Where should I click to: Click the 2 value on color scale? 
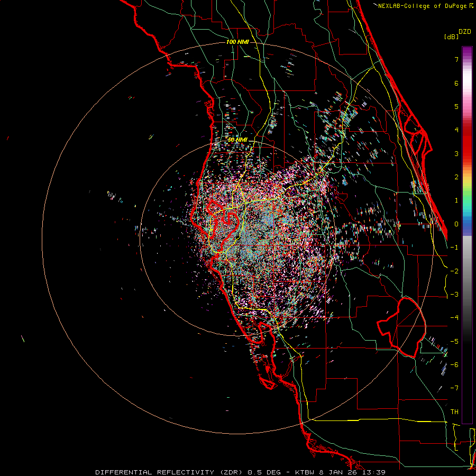tap(456, 177)
